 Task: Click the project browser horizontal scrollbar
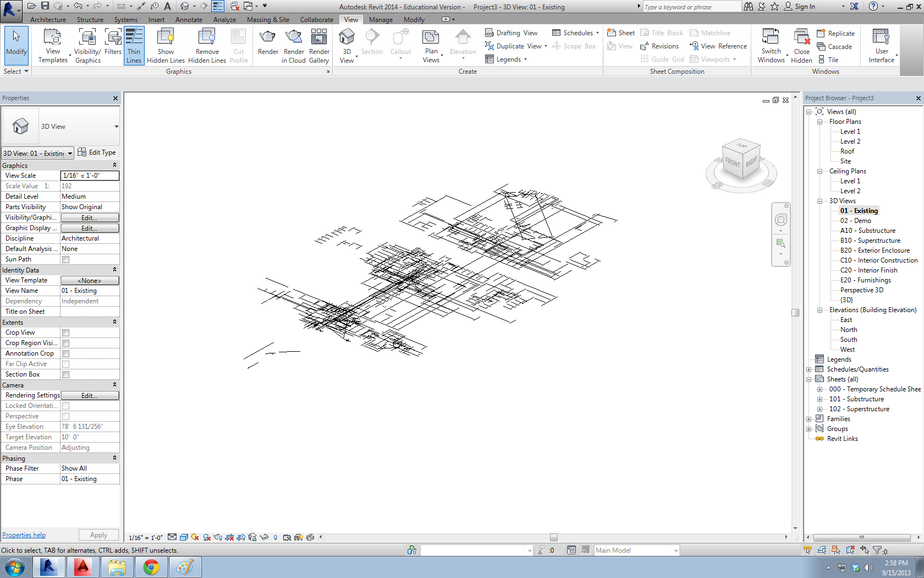[861, 537]
